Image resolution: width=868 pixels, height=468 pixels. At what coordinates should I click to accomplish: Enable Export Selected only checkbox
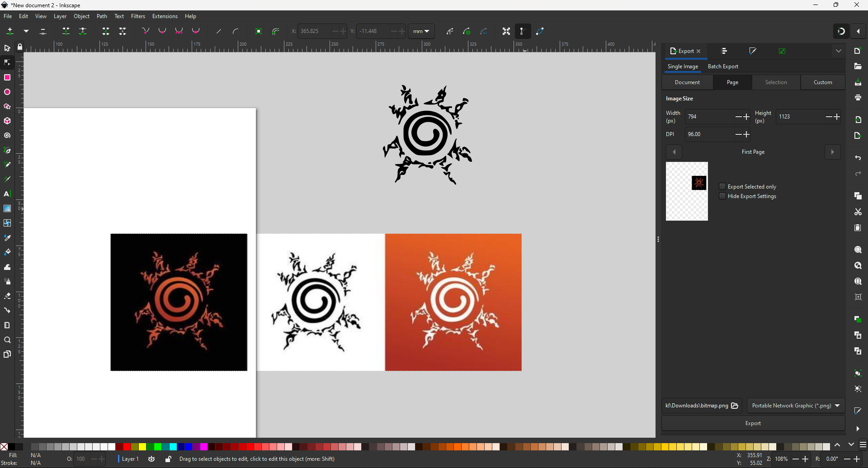722,186
